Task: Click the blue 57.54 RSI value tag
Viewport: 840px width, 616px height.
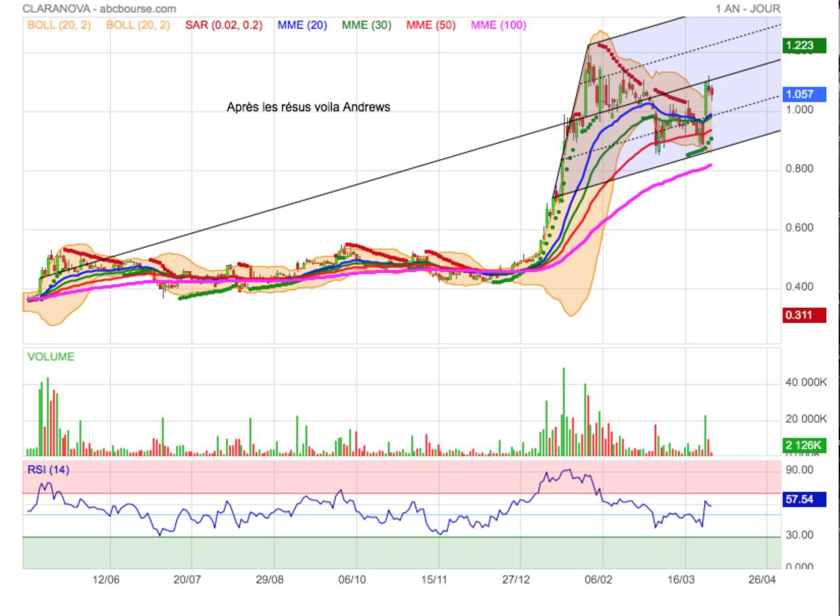Action: tap(804, 500)
